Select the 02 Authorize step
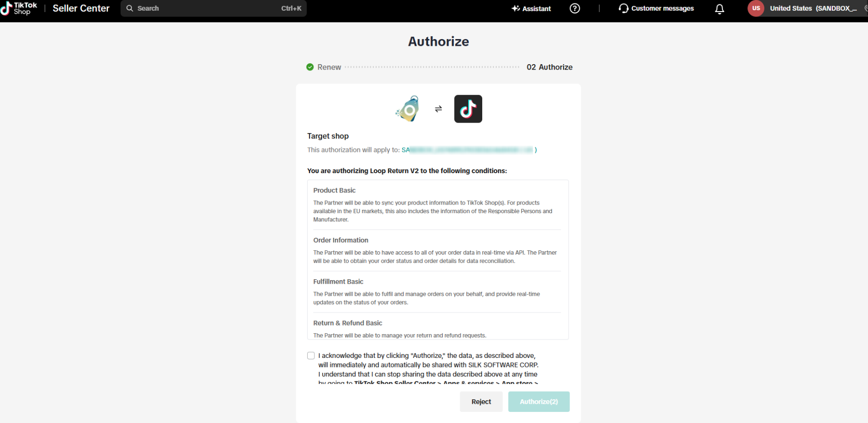The height and width of the screenshot is (423, 868). tap(550, 67)
